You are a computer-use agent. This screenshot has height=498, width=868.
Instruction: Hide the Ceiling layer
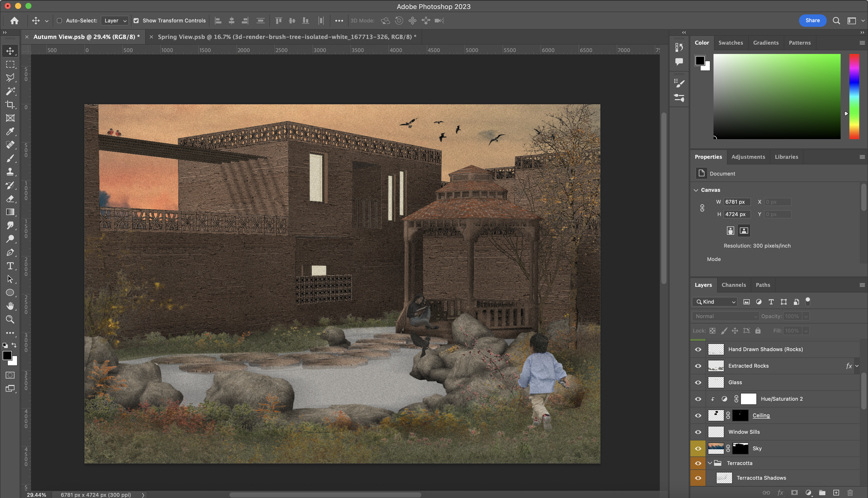click(x=698, y=415)
